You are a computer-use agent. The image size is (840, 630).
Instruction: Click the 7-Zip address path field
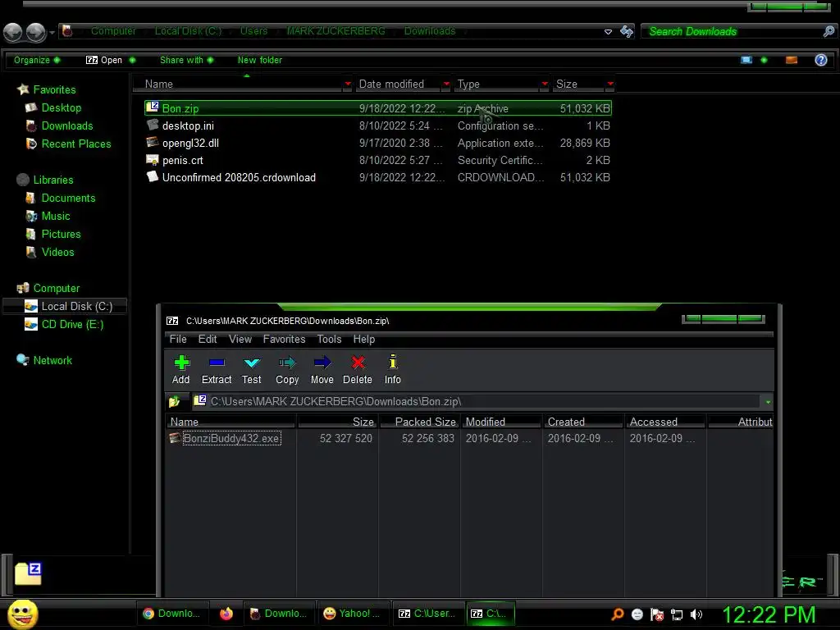(x=477, y=401)
